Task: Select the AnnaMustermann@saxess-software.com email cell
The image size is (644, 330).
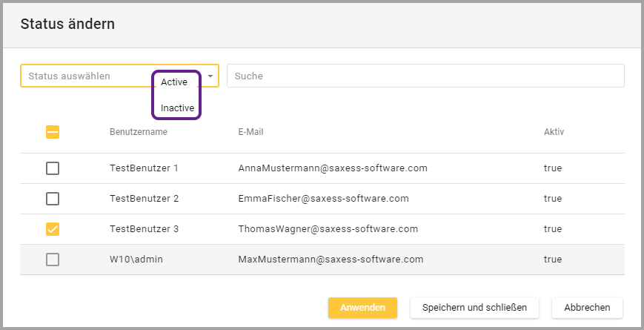Action: 332,168
